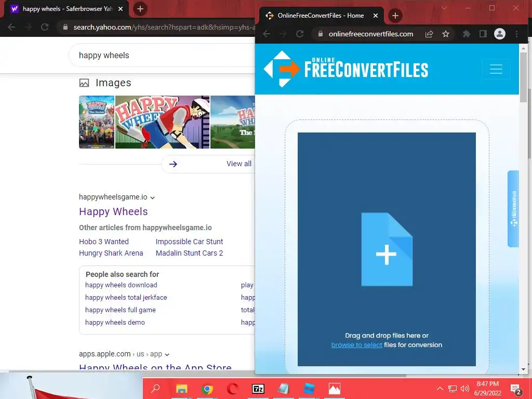532x399 pixels.
Task: Open the Extensions puzzle icon
Action: pyautogui.click(x=467, y=34)
